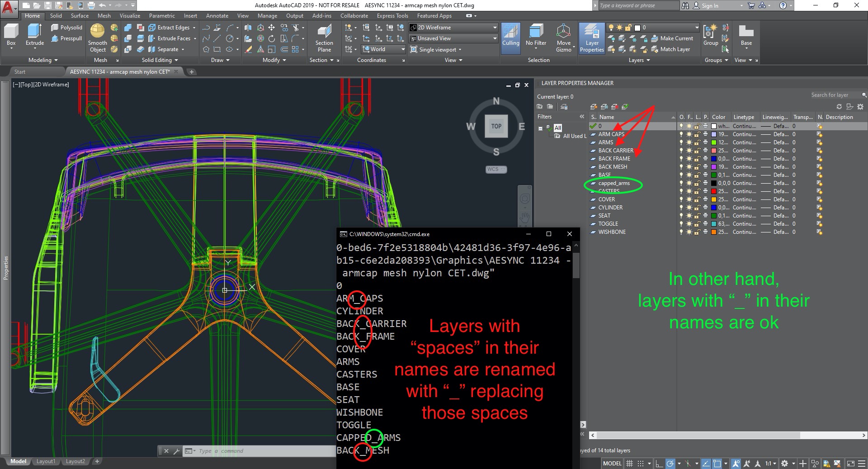Select the Rotate tool in Modify
The width and height of the screenshot is (868, 469).
click(x=272, y=38)
